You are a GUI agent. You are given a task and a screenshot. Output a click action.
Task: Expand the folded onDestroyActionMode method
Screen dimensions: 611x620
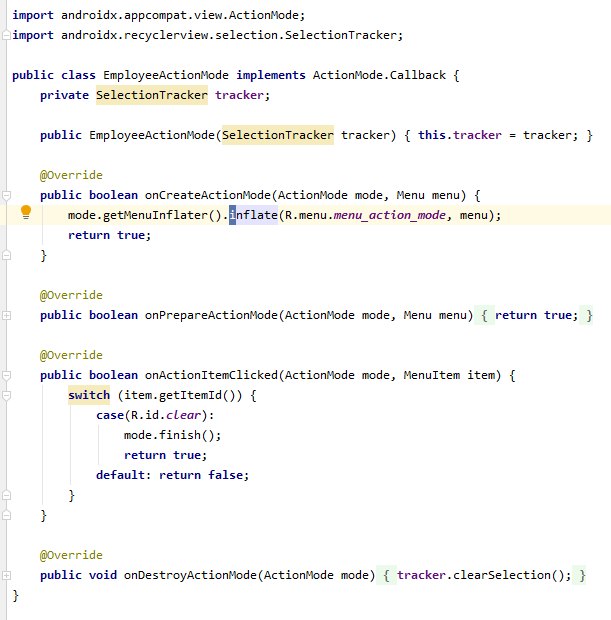click(x=6, y=575)
